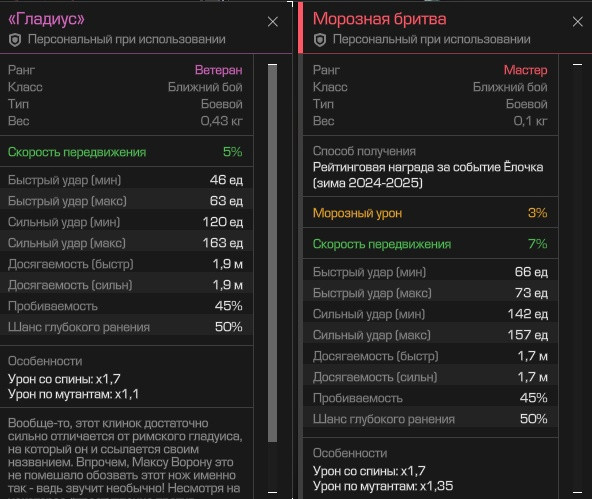Click top dash of Морозная бритва scrollbar
The image size is (592, 499).
click(577, 65)
